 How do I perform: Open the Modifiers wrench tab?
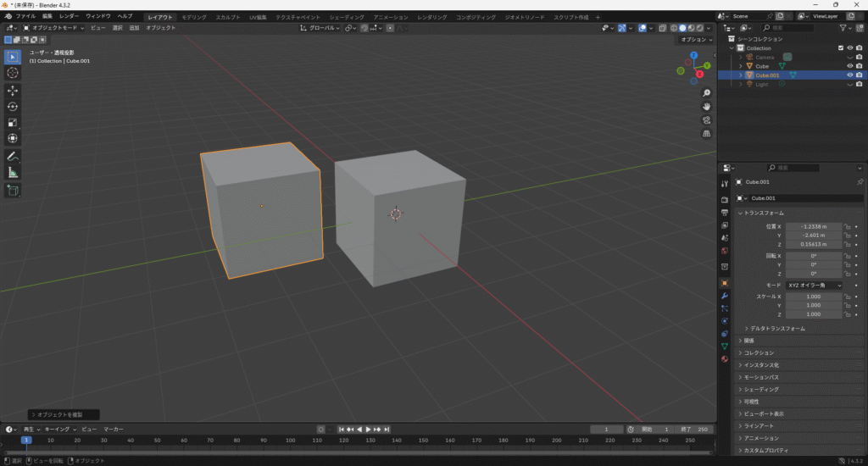(725, 296)
